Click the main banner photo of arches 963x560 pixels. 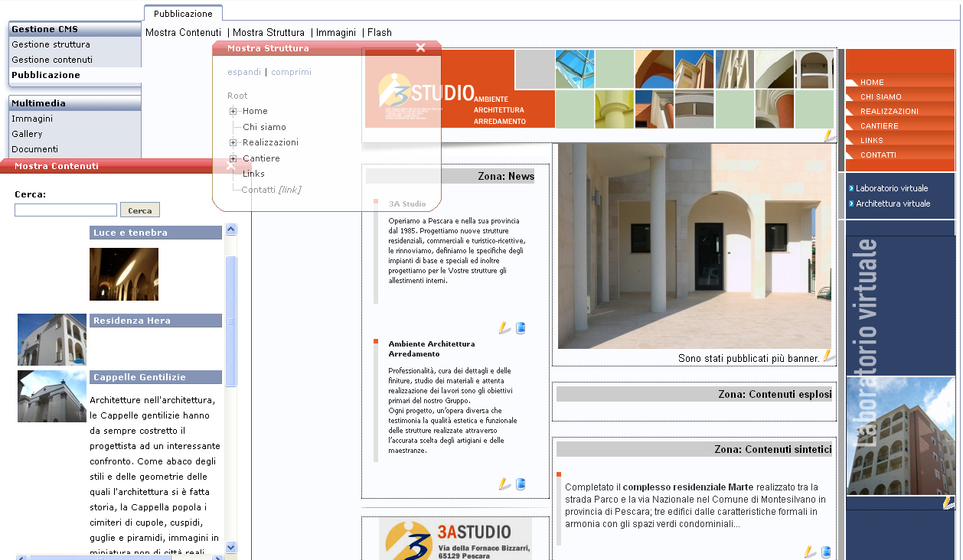point(694,246)
